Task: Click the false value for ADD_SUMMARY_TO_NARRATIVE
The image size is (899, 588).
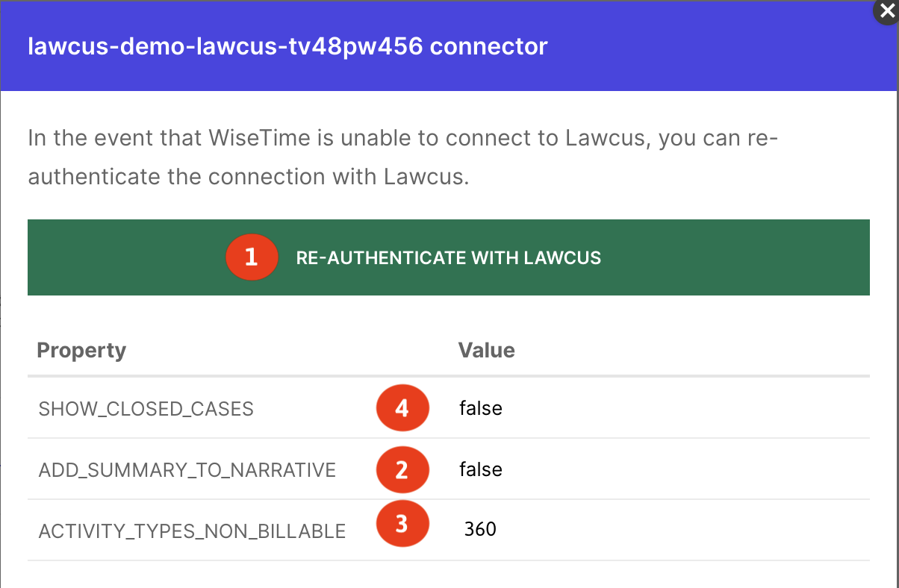Action: (481, 469)
